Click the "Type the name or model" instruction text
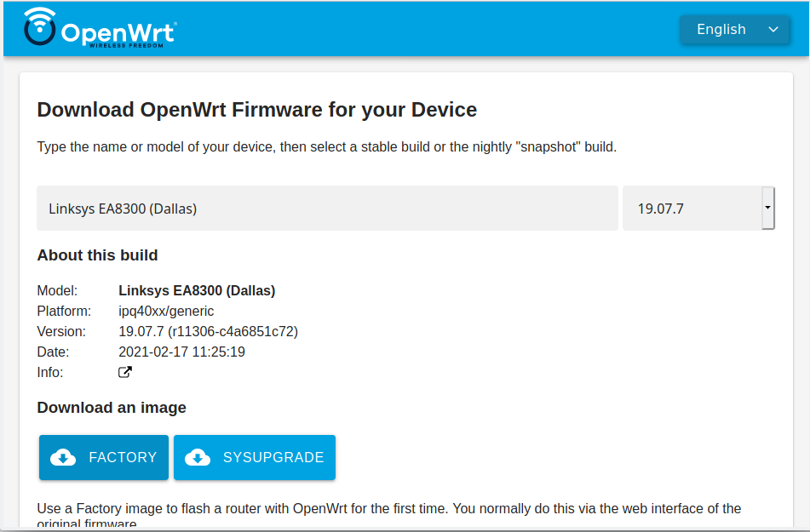 click(x=326, y=146)
